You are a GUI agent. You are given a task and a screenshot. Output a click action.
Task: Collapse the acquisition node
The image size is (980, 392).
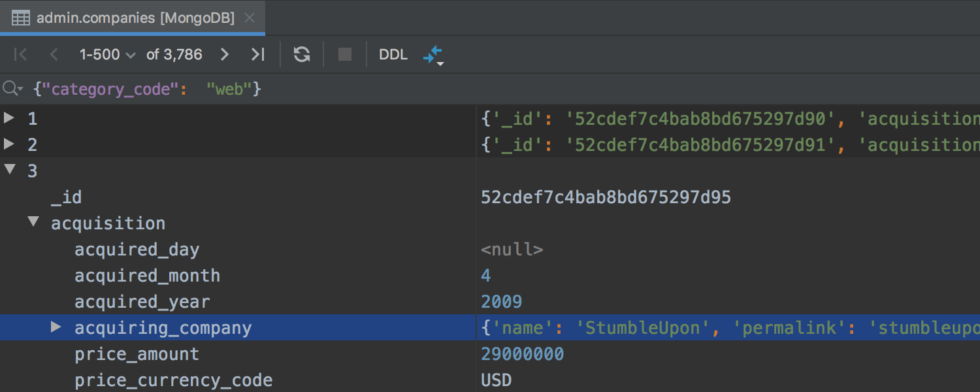point(33,222)
